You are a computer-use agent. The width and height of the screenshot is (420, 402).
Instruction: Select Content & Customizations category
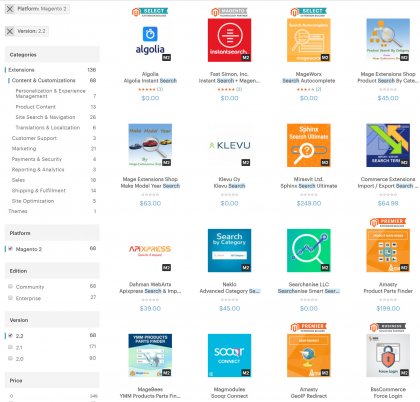point(43,80)
